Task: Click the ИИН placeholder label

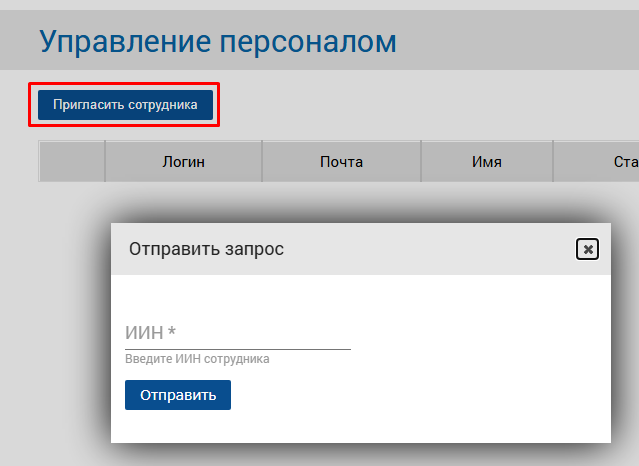Action: point(144,333)
